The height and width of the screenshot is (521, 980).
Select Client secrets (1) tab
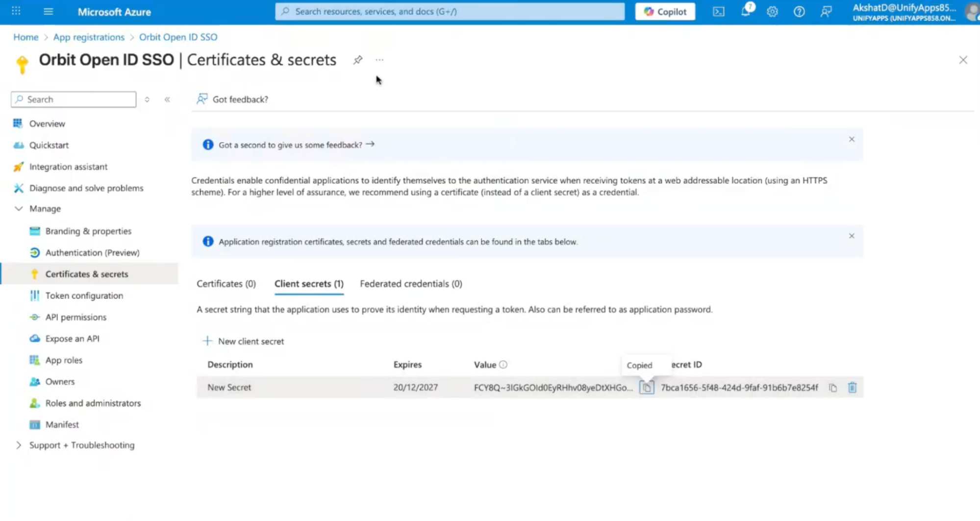pyautogui.click(x=309, y=284)
